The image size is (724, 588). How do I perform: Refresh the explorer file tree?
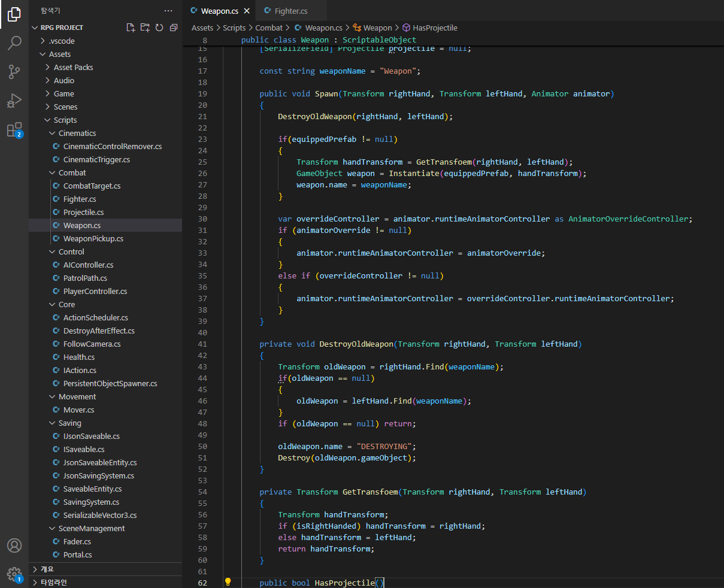[x=159, y=28]
